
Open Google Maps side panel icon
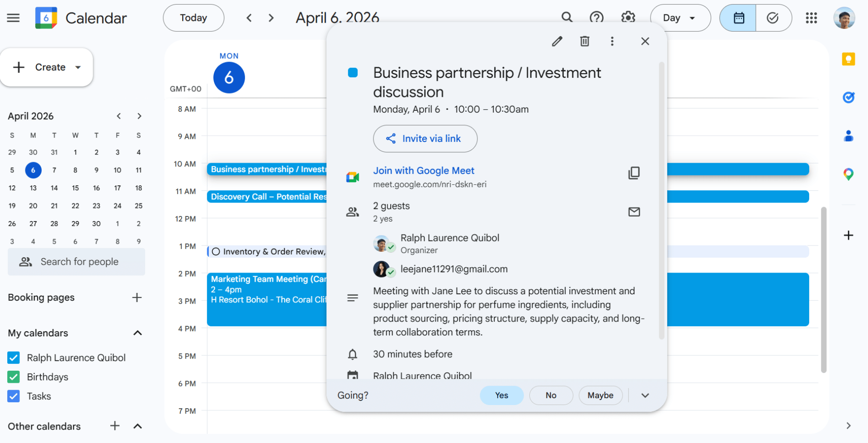[x=849, y=174]
